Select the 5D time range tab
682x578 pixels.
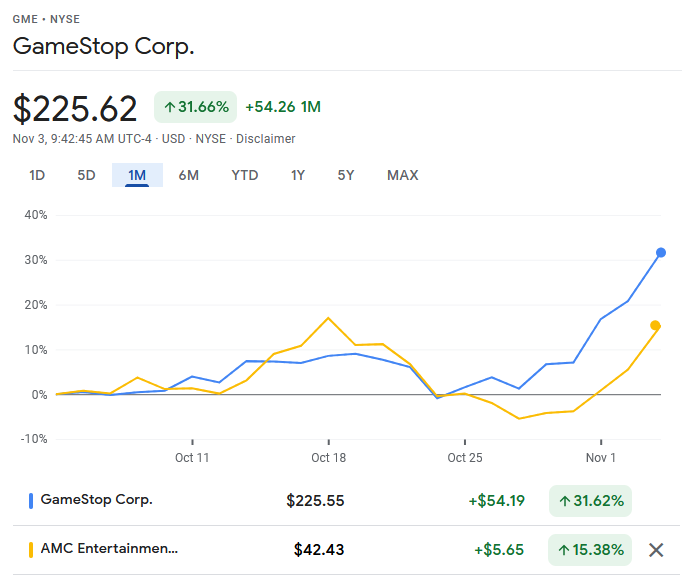(x=86, y=175)
